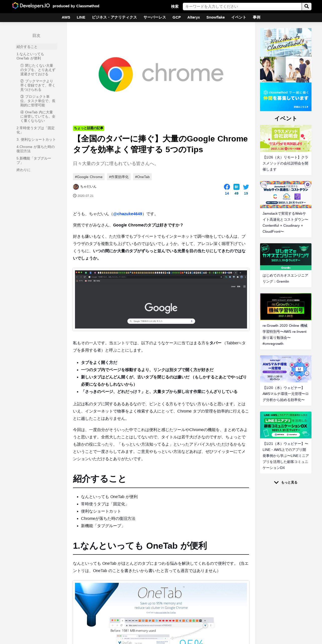The height and width of the screenshot is (644, 322).
Task: Click the chevron beside もっと見る
Action: click(x=276, y=482)
